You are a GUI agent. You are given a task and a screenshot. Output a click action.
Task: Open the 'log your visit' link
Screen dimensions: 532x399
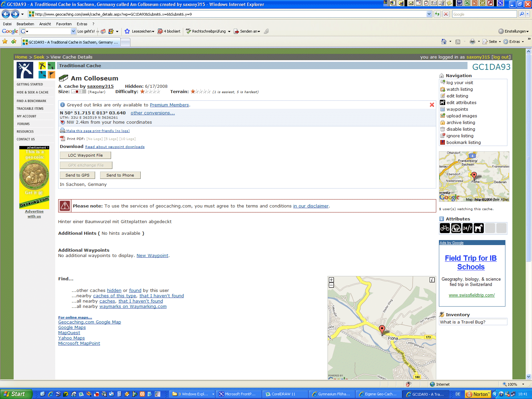[460, 82]
